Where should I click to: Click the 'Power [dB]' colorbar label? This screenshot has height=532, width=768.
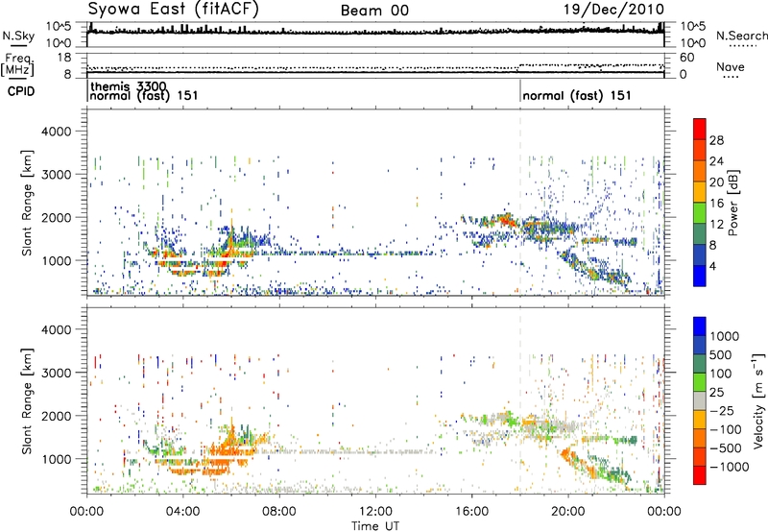pos(732,204)
